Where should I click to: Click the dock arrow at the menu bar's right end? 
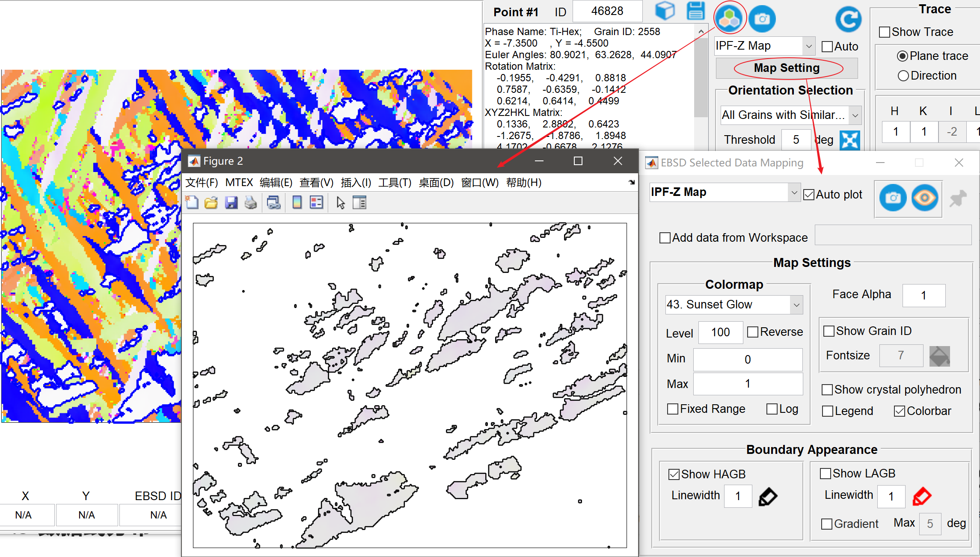point(632,183)
